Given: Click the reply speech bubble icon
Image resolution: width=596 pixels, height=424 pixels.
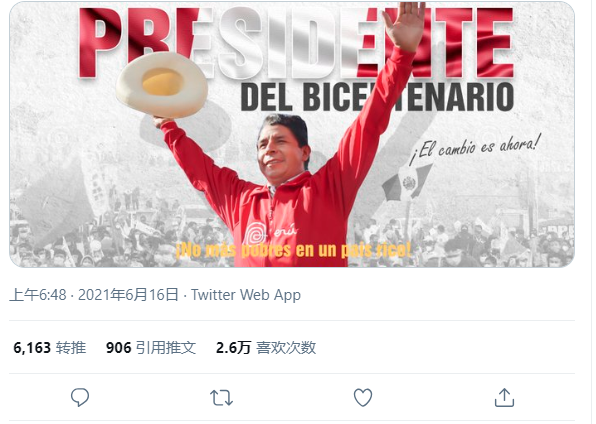Looking at the screenshot, I should (x=80, y=397).
